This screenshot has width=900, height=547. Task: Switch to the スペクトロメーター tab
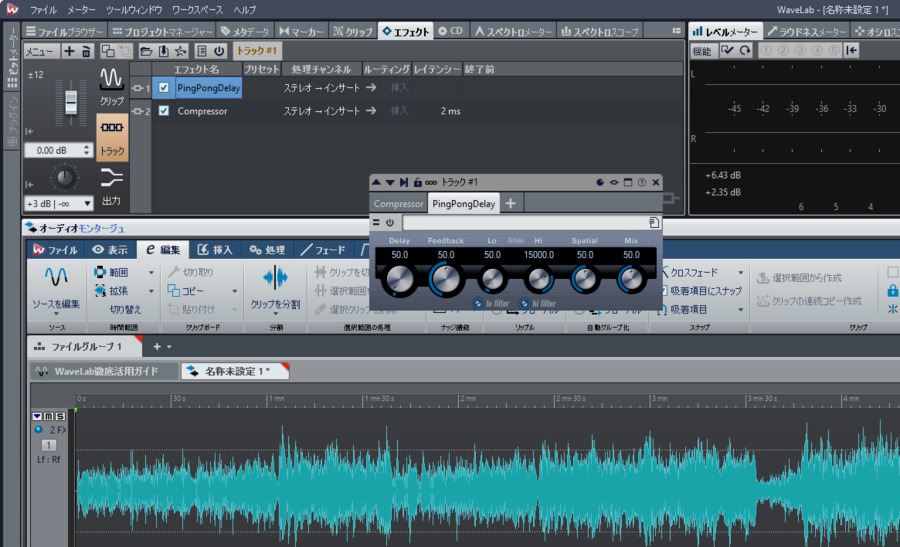pyautogui.click(x=513, y=32)
